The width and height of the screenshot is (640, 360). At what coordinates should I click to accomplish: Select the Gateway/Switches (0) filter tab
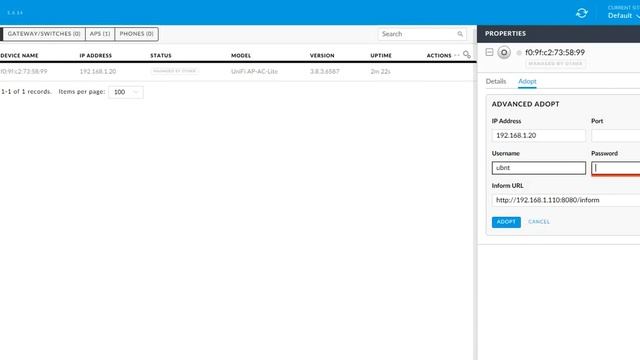pos(44,34)
